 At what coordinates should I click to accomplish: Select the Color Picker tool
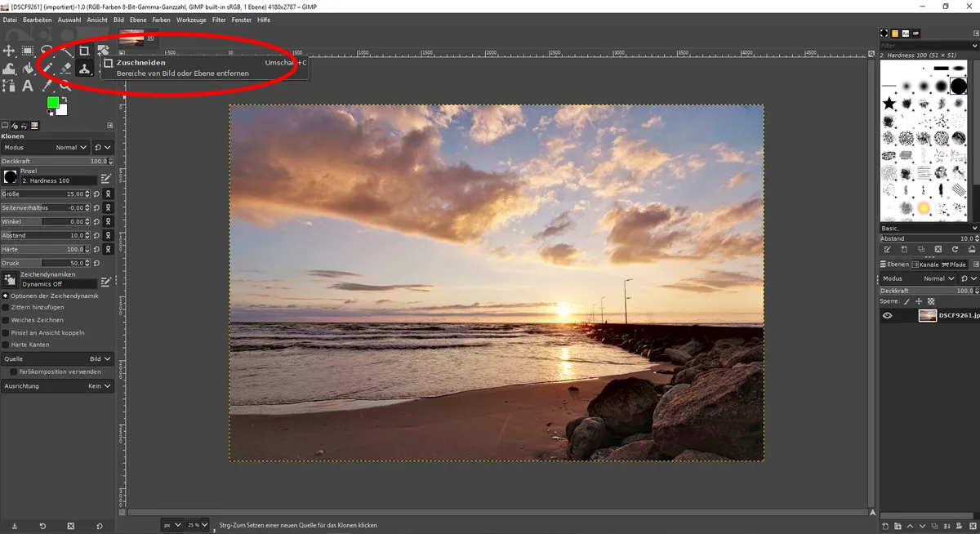coord(47,85)
